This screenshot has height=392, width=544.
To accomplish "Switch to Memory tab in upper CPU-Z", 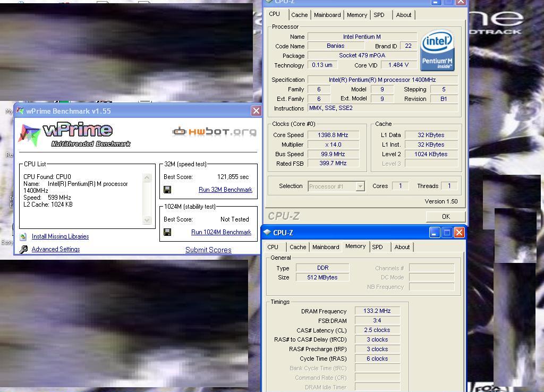I will tap(356, 15).
